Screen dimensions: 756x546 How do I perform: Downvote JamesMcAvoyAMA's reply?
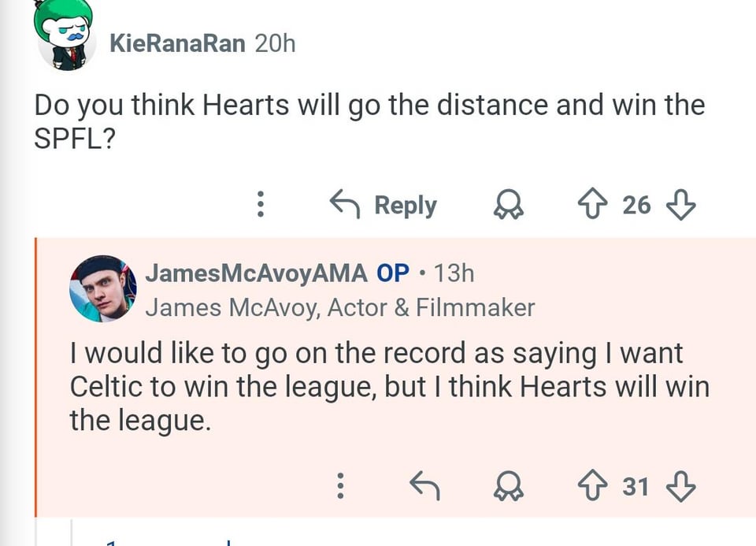coord(681,486)
